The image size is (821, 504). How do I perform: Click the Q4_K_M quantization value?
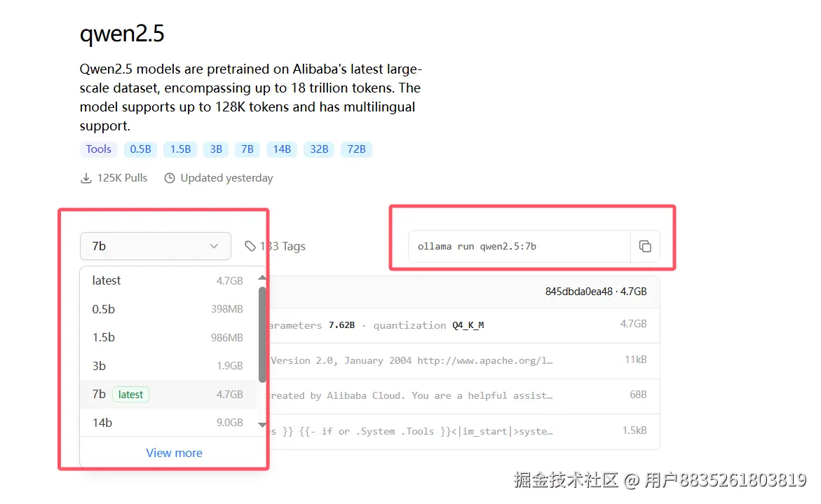tap(468, 325)
